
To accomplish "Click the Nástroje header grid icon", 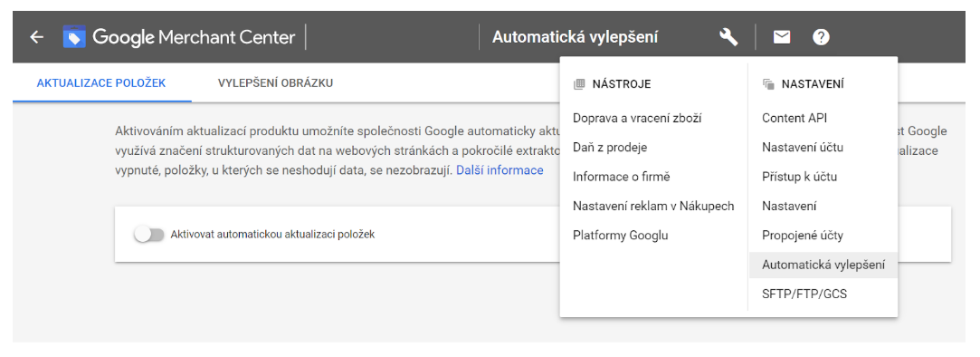I will 579,84.
